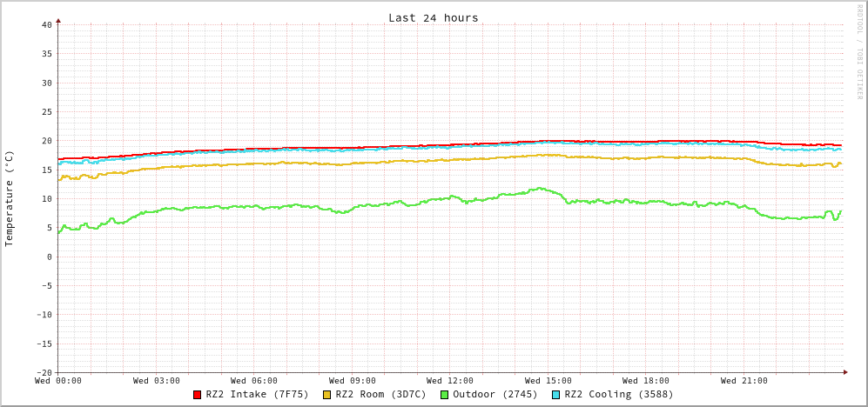Click the Wed 12:00 time label

pos(450,381)
